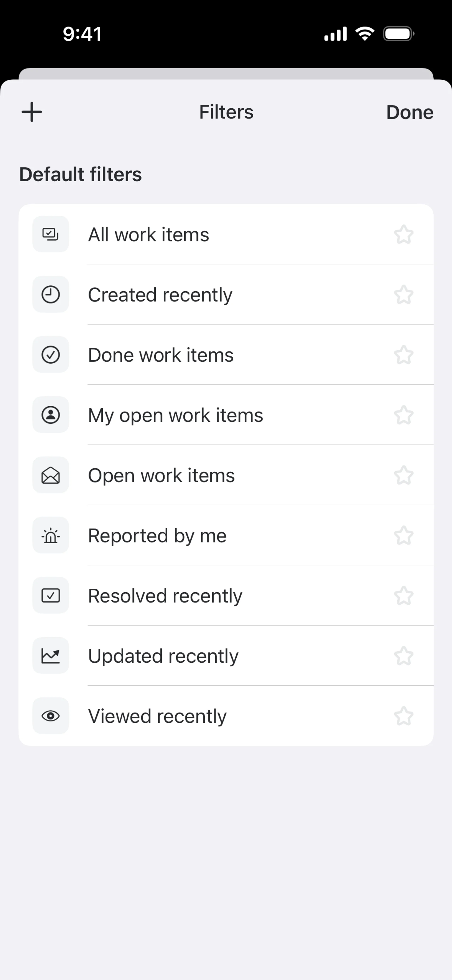
Task: Tap the checkmark circle icon for Done work items
Action: tap(51, 355)
